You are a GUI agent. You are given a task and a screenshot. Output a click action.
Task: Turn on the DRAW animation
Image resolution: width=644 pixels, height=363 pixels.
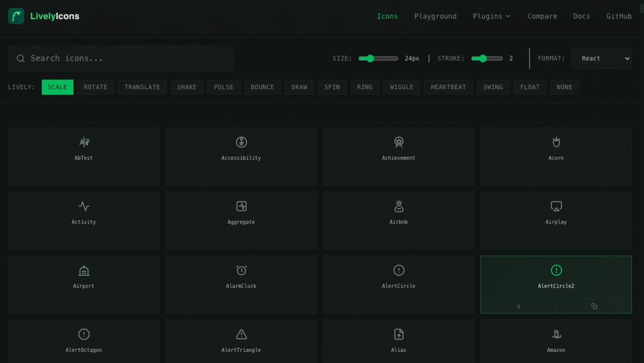click(x=299, y=87)
